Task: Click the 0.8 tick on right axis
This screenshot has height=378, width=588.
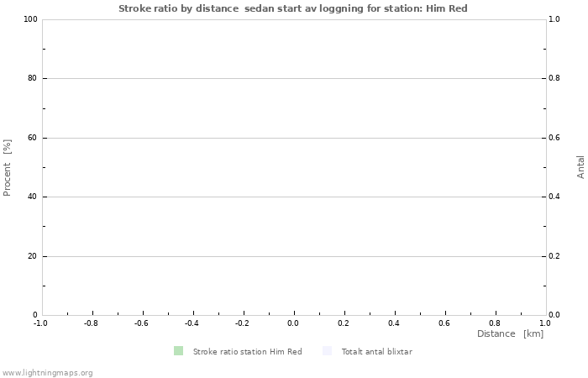Action: [x=554, y=78]
